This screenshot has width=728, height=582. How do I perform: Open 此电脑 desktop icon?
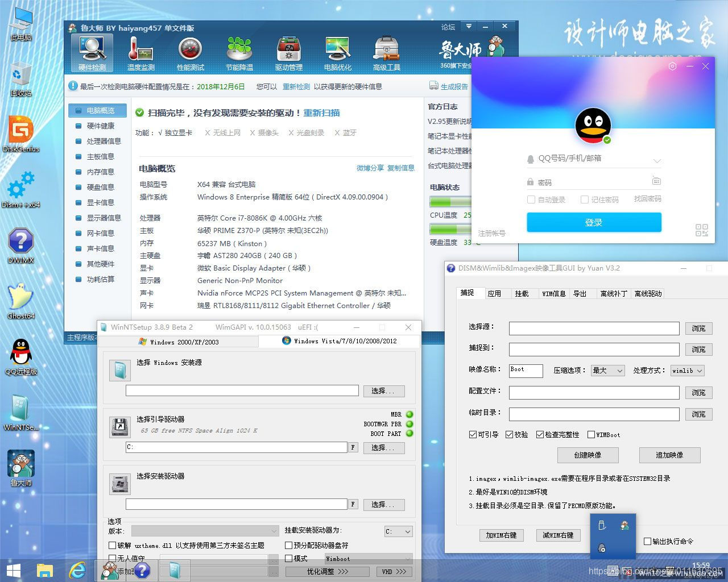click(x=21, y=24)
